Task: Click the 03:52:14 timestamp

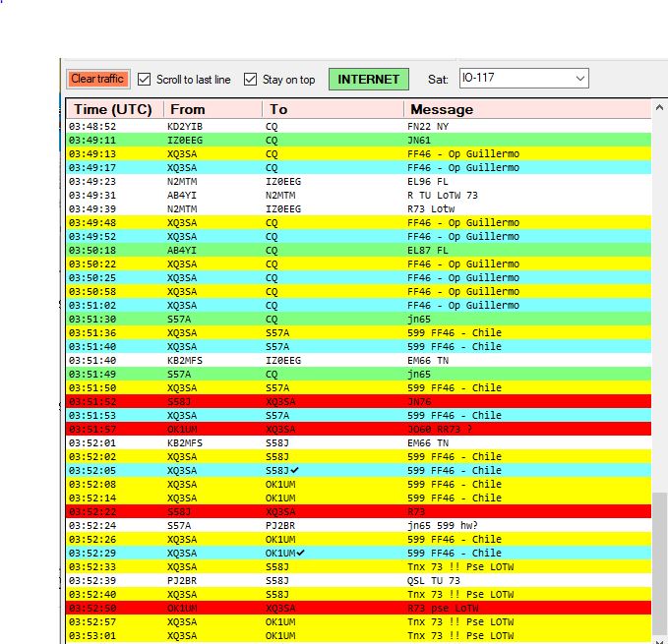Action: click(x=92, y=498)
